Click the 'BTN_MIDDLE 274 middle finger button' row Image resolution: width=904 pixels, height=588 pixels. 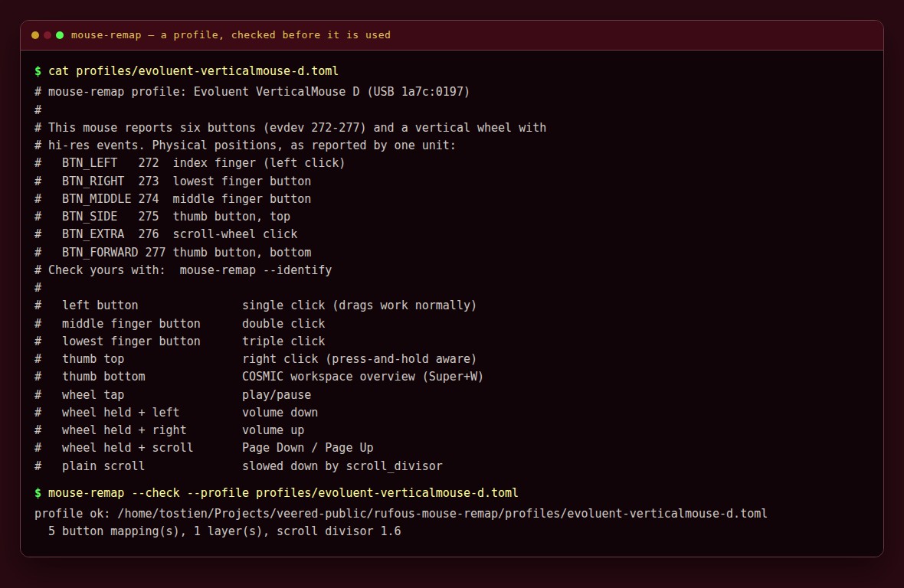(x=172, y=199)
